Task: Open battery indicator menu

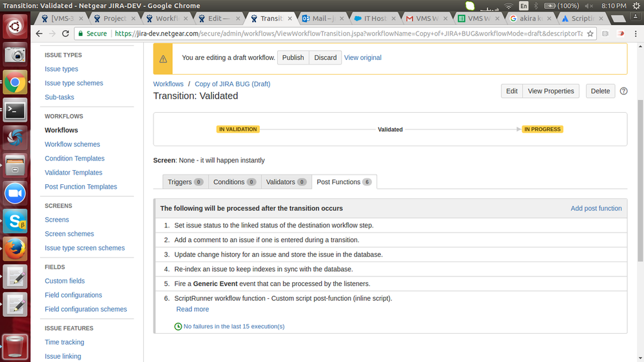Action: point(561,6)
